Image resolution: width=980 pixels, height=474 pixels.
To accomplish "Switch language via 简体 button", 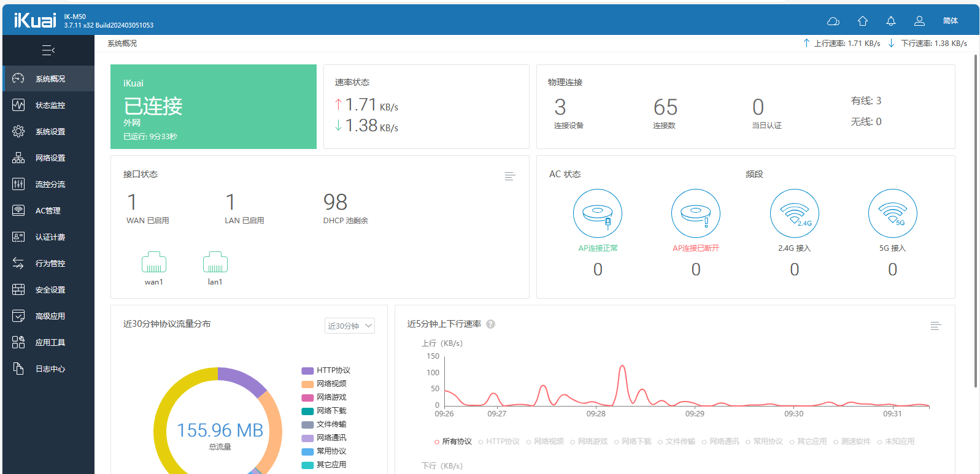I will tap(951, 21).
